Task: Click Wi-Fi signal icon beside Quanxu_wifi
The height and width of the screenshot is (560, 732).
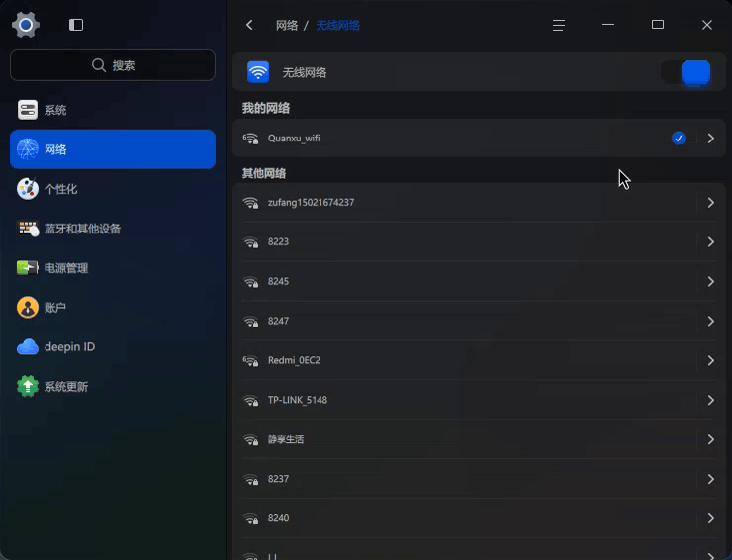Action: pyautogui.click(x=250, y=139)
